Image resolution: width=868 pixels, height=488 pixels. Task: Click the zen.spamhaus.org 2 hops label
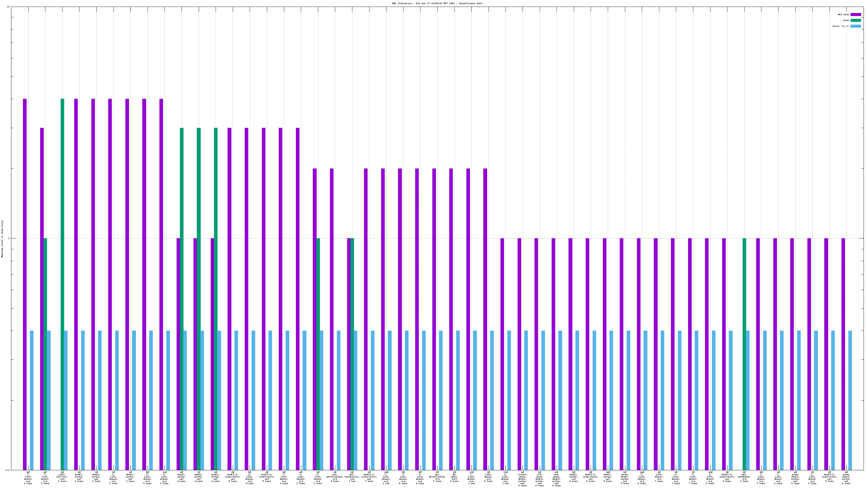pyautogui.click(x=744, y=477)
